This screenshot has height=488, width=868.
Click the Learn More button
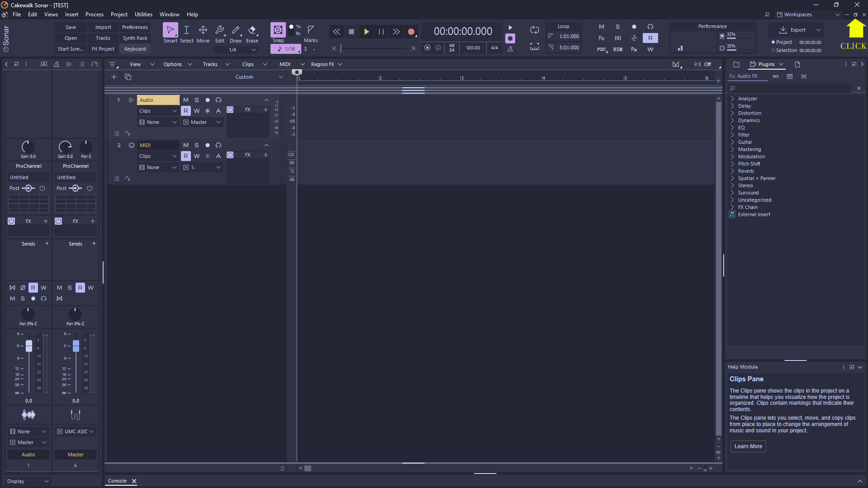point(748,446)
